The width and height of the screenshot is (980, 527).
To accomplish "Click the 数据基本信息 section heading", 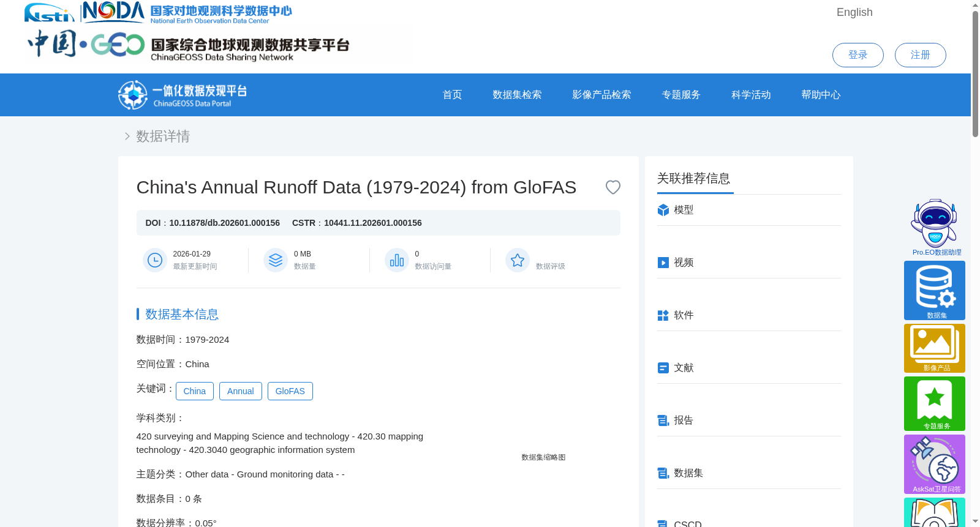I will click(x=182, y=314).
